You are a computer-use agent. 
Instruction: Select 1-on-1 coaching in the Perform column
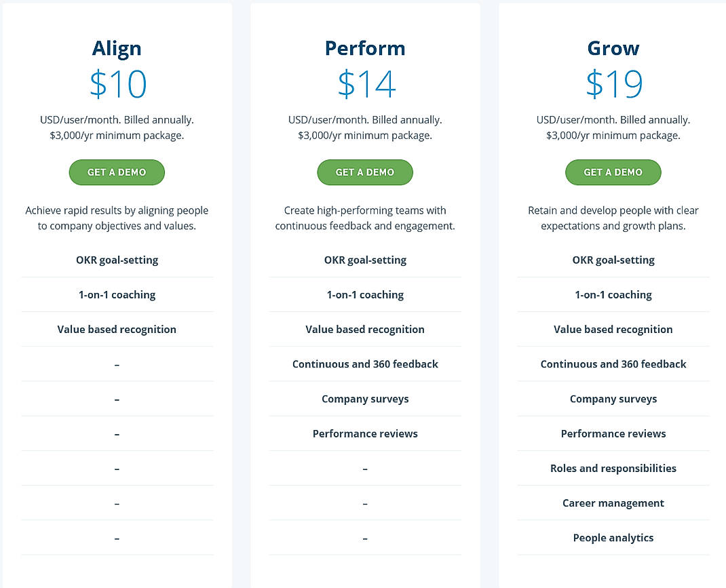(x=364, y=294)
